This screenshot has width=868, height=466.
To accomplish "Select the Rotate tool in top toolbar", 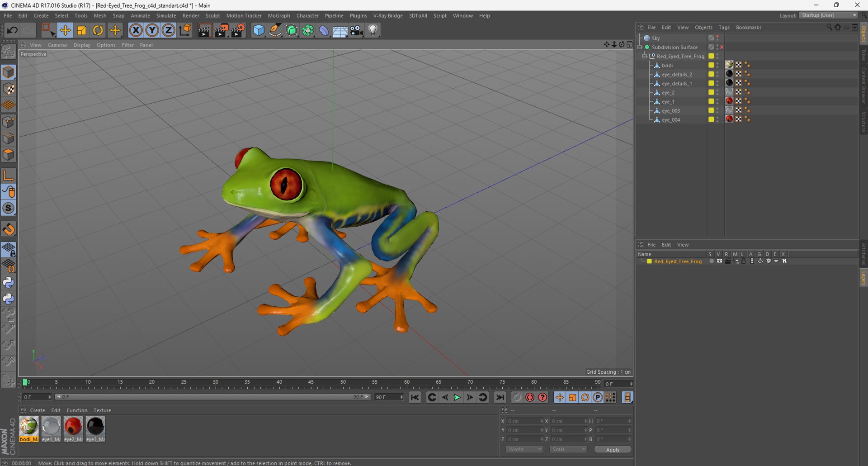I will [x=98, y=30].
